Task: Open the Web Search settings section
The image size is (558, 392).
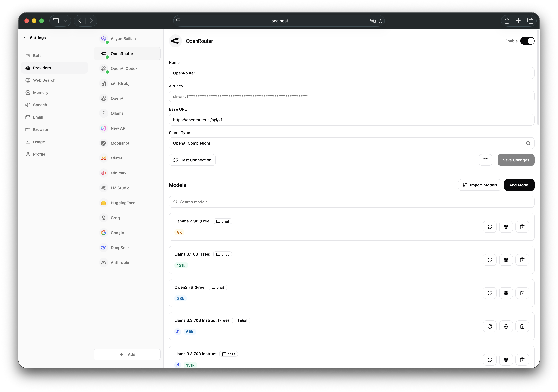Action: 44,80
